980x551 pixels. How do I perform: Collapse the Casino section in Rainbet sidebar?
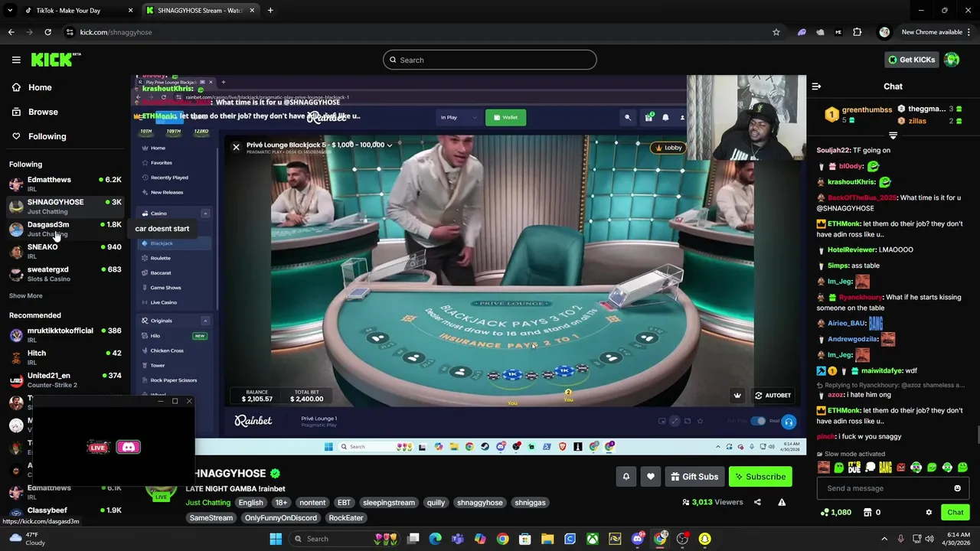(x=204, y=214)
